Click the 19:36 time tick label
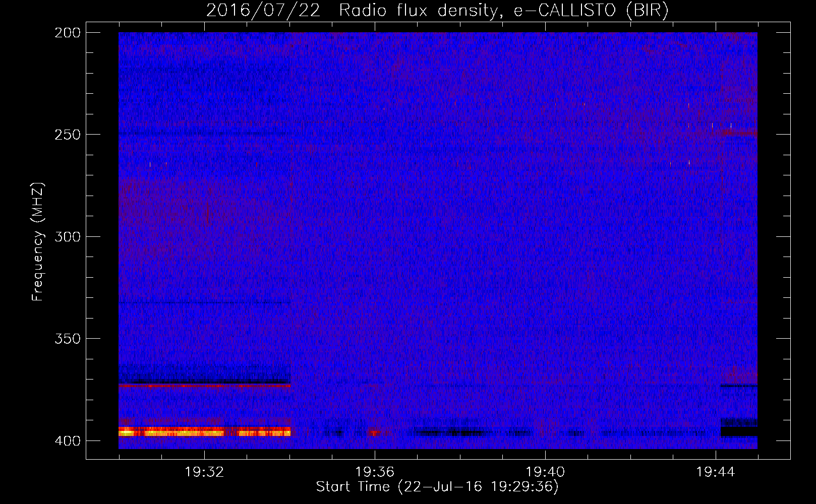The image size is (816, 504). (x=375, y=472)
